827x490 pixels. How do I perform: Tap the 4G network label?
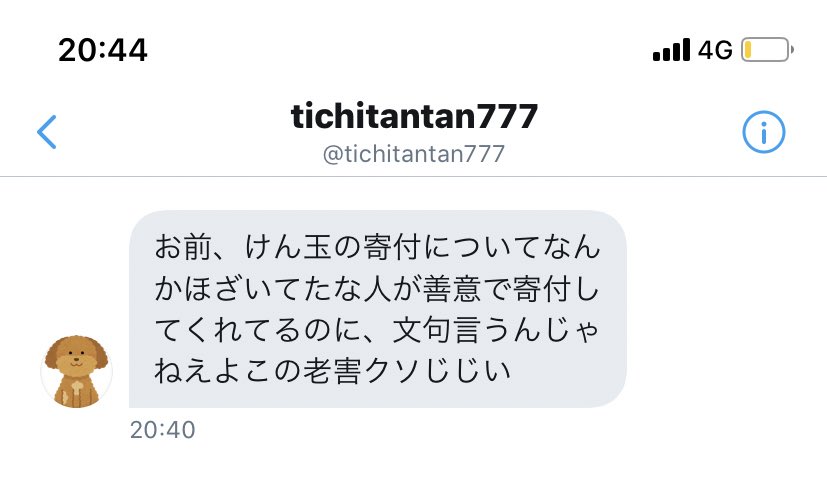[715, 50]
